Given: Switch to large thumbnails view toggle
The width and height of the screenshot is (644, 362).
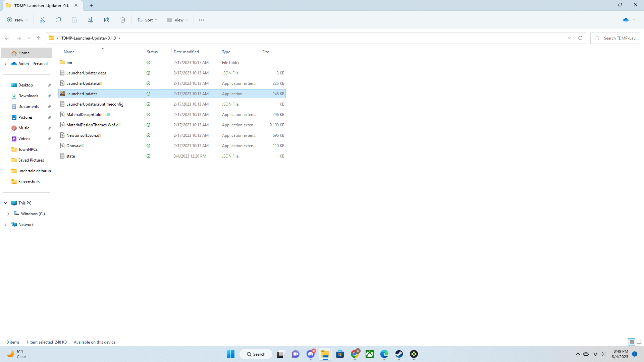Looking at the screenshot, I should [639, 342].
